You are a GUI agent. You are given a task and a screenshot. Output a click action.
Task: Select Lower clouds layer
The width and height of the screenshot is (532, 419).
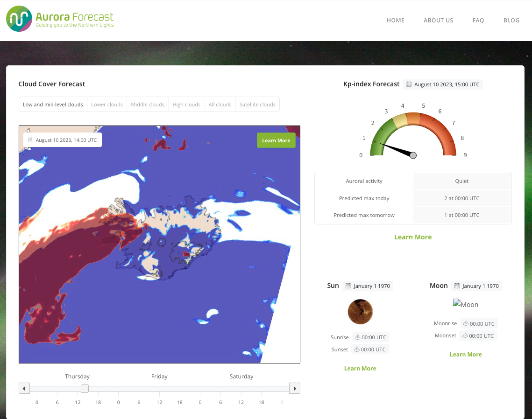[x=107, y=105]
